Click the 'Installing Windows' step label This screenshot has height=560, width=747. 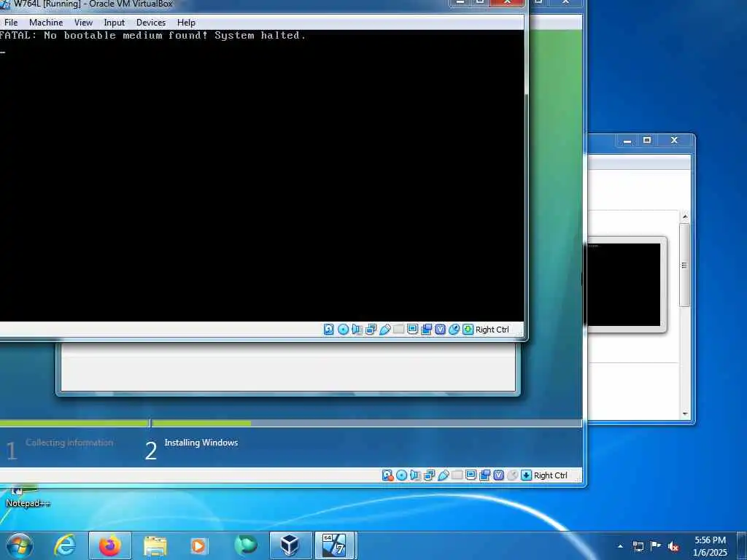(x=201, y=443)
